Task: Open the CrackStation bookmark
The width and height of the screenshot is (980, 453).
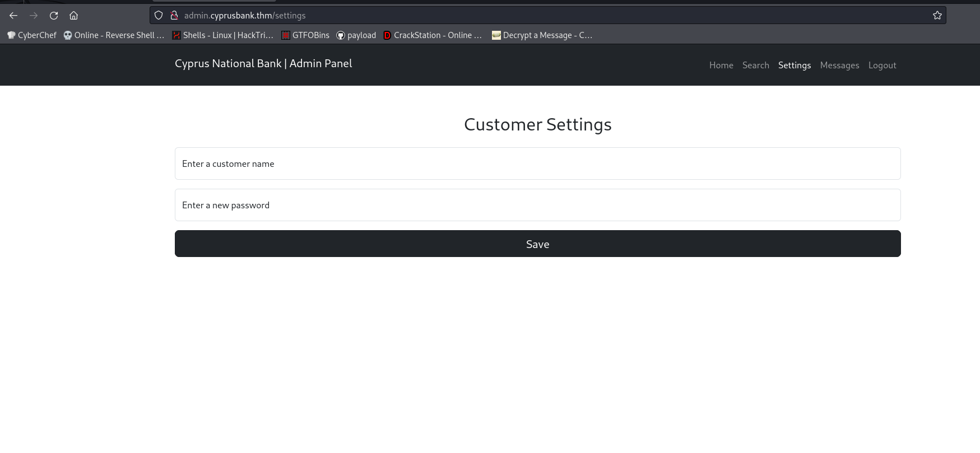Action: point(432,35)
